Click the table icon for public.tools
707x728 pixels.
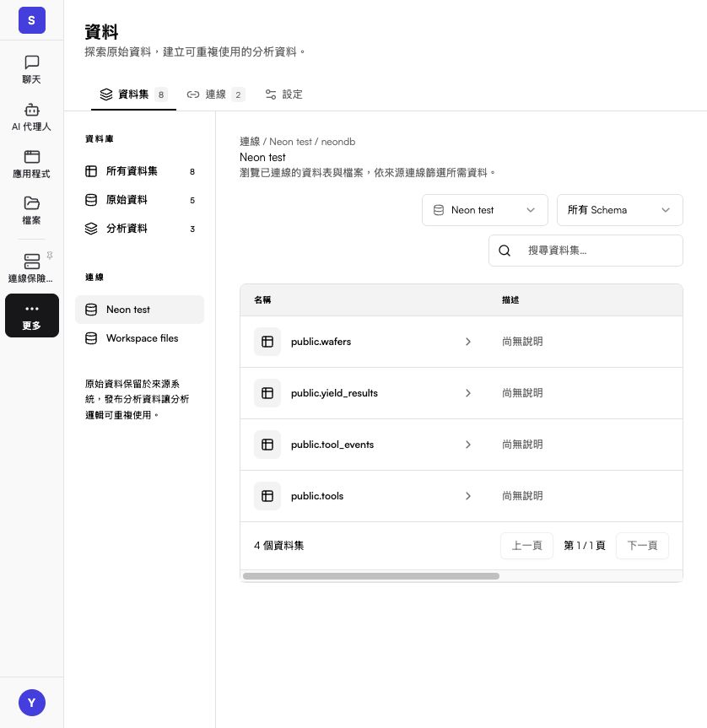[x=267, y=496]
